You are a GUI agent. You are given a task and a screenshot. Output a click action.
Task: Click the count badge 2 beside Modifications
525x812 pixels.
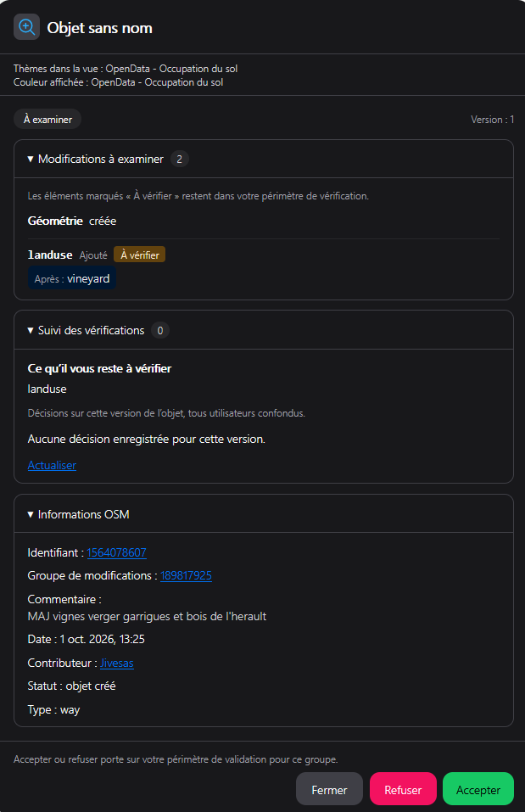tap(179, 159)
